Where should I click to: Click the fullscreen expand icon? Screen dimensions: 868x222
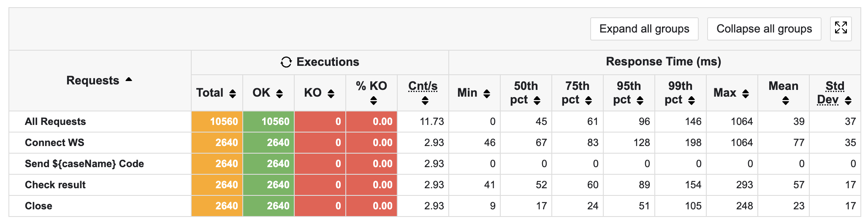coord(841,28)
